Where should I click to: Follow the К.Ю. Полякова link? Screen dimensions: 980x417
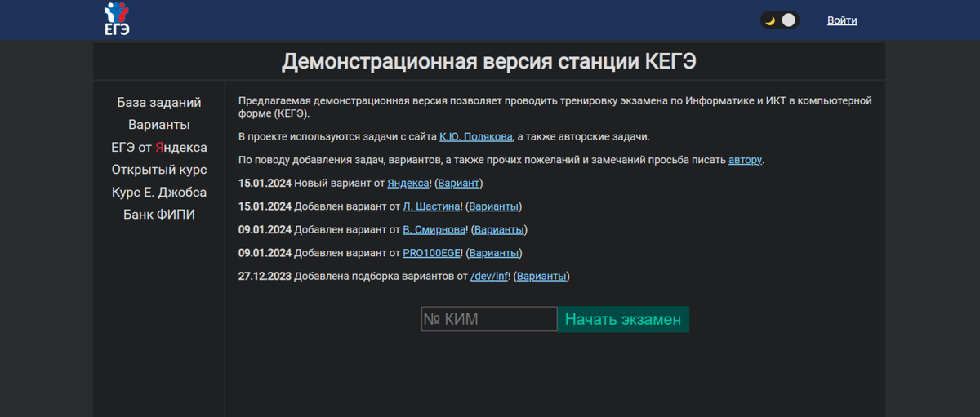coord(476,137)
